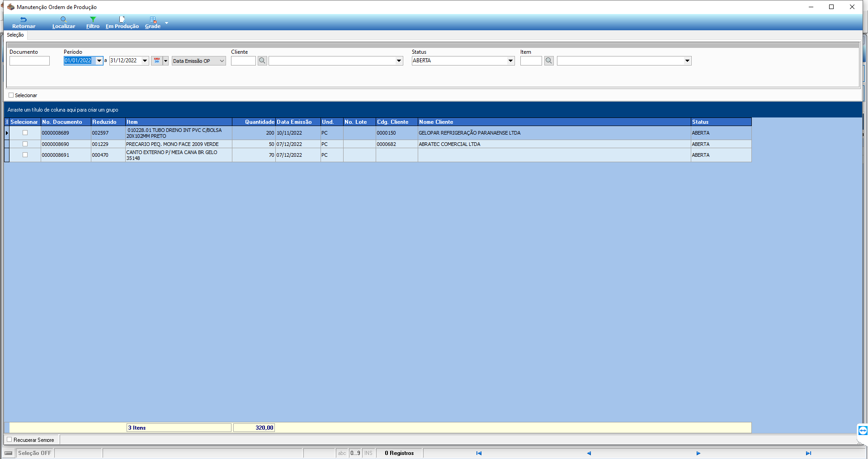Click the total 320,00 footer field
This screenshot has height=459, width=868.
(x=254, y=428)
